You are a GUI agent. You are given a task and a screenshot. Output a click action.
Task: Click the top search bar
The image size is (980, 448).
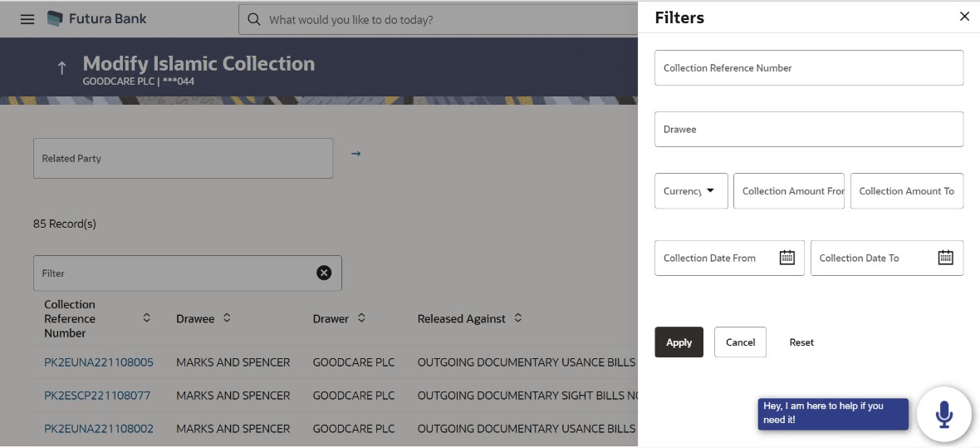coord(438,19)
